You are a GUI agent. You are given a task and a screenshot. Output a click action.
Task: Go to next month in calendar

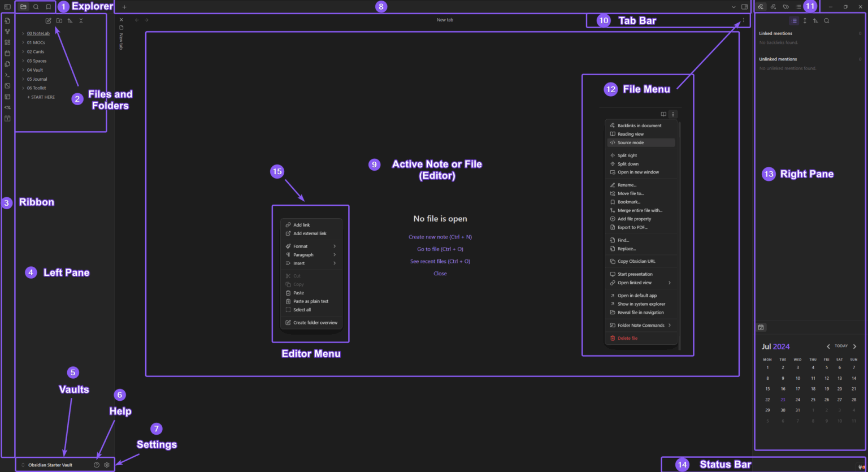click(854, 347)
